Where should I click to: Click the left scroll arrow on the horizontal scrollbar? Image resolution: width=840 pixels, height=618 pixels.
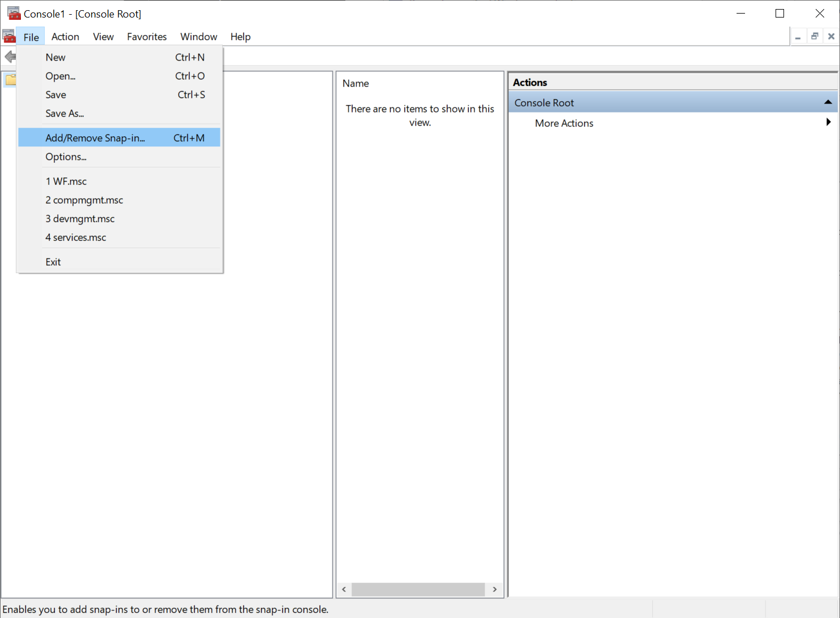point(344,589)
